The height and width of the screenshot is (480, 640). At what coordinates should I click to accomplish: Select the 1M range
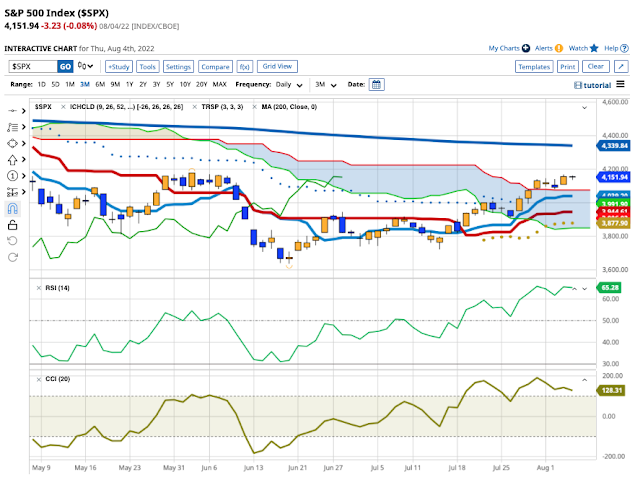[x=70, y=84]
